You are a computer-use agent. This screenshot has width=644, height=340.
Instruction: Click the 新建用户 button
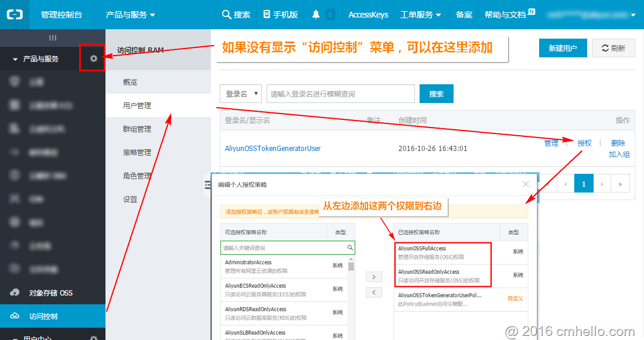563,48
